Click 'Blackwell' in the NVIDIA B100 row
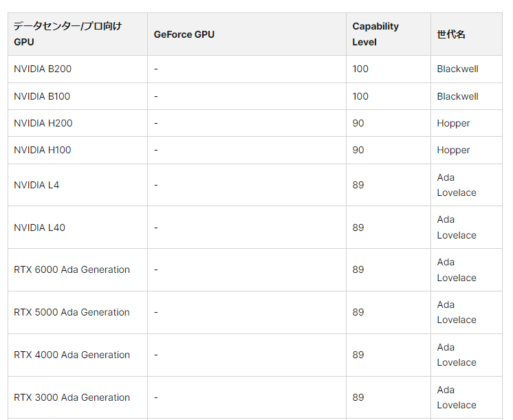This screenshot has height=420, width=513. [x=457, y=96]
